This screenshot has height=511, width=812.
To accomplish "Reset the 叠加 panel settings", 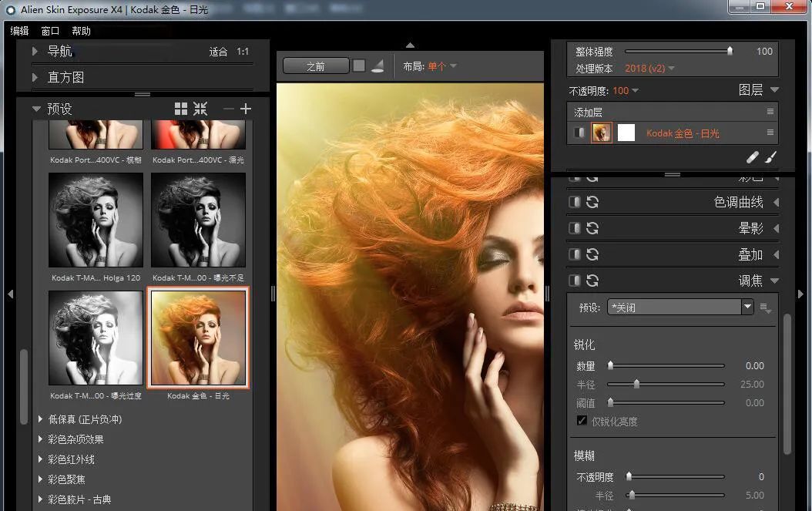I will click(x=592, y=254).
